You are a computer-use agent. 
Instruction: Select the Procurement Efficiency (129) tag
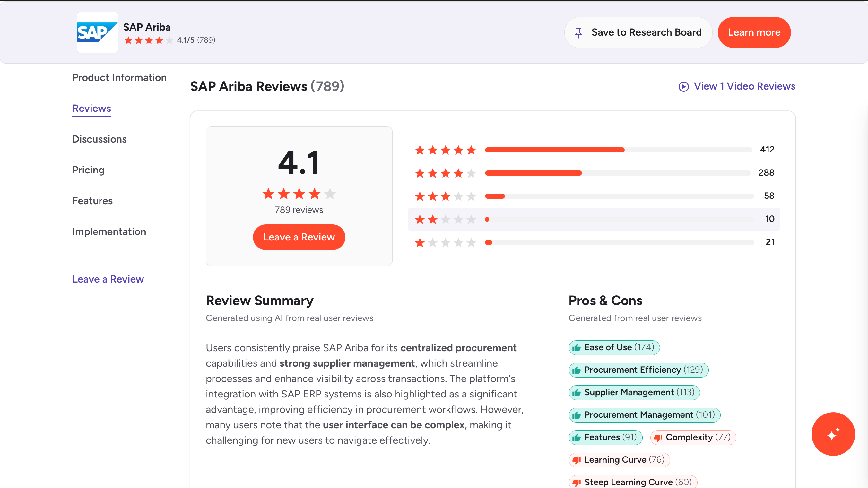click(638, 370)
